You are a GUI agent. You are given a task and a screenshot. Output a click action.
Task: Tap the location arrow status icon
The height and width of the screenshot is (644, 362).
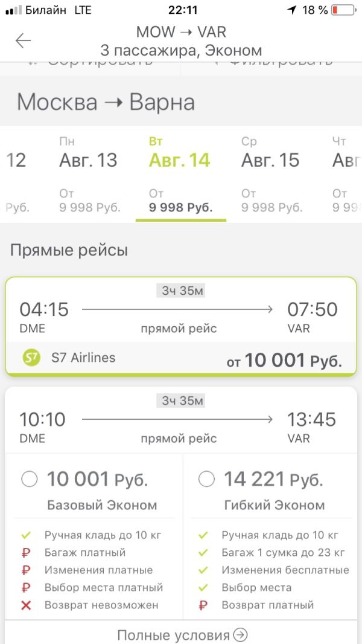pos(292,10)
